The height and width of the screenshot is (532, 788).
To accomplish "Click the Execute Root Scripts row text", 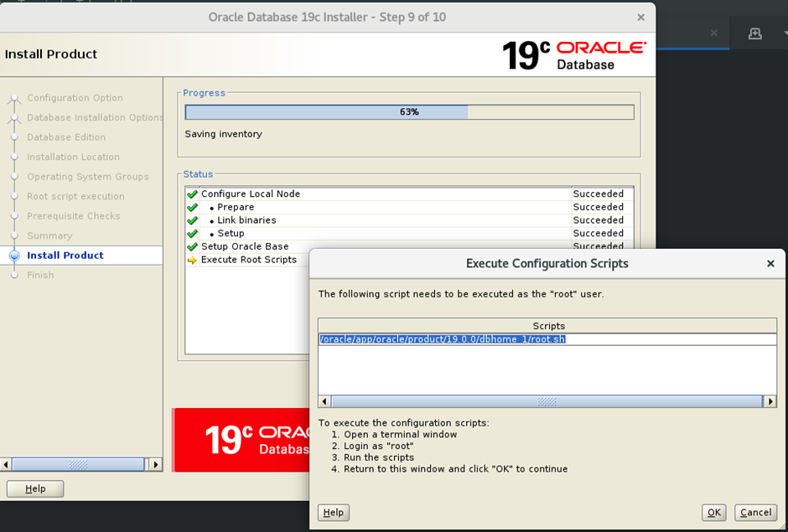I will coord(249,260).
